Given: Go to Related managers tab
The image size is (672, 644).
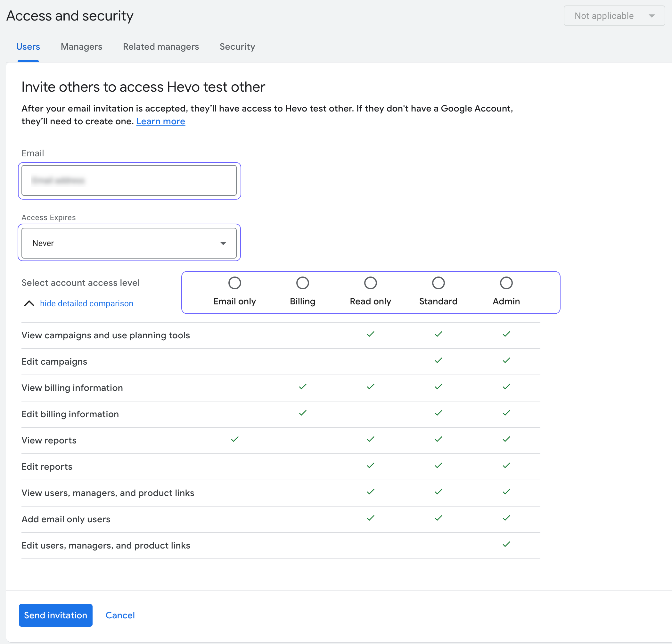Looking at the screenshot, I should (x=161, y=47).
